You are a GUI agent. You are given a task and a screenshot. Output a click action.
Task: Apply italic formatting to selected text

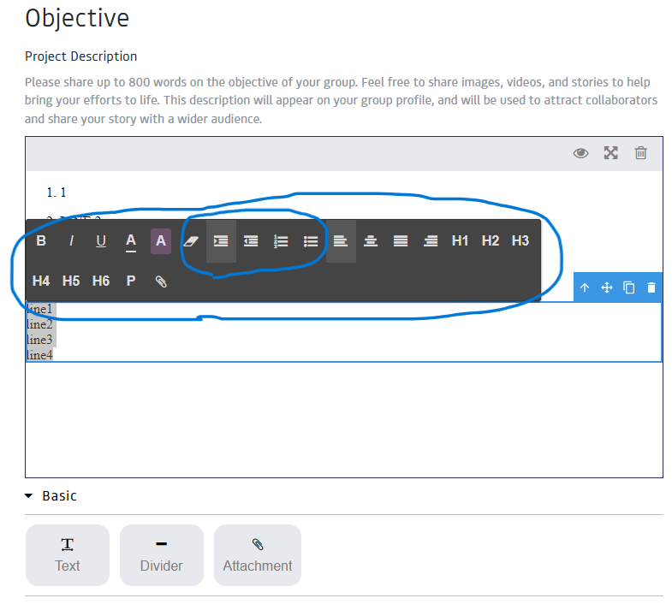coord(71,241)
